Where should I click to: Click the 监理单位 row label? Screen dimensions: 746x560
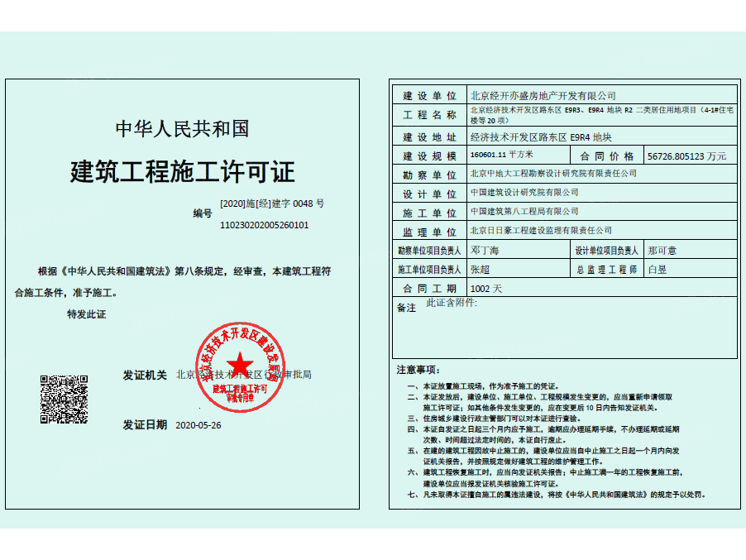(429, 232)
